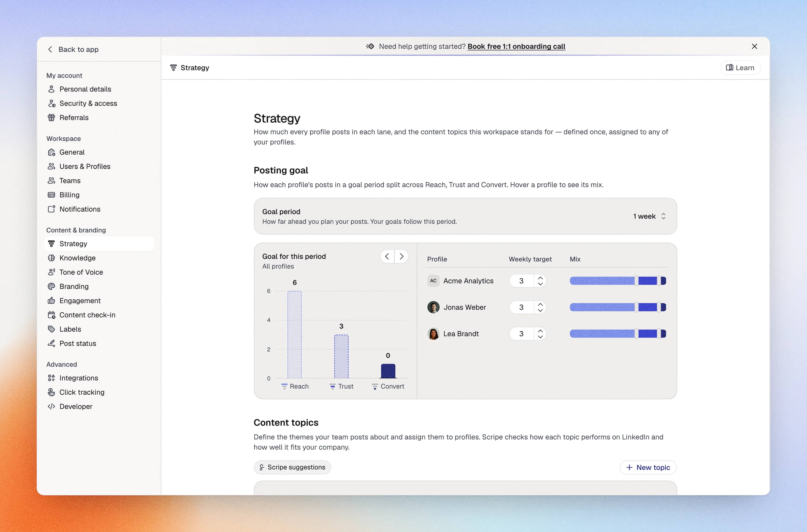
Task: Click the Personal details person icon
Action: (x=51, y=89)
